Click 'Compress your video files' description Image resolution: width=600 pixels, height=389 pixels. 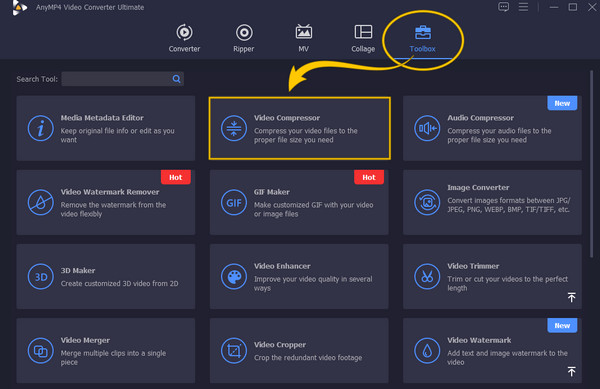306,135
